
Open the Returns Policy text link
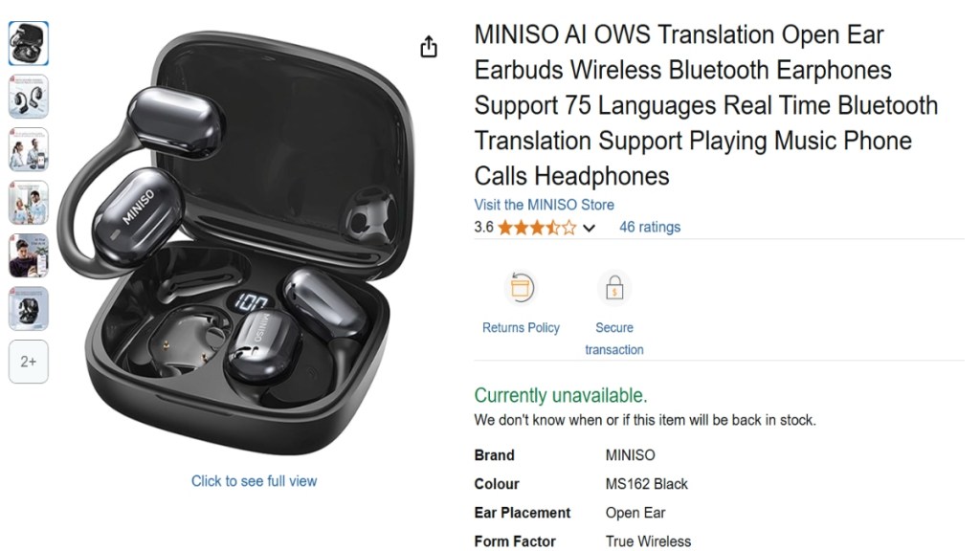point(521,328)
